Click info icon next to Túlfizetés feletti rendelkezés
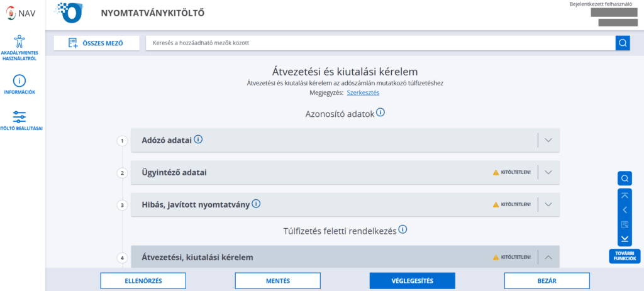 point(402,229)
